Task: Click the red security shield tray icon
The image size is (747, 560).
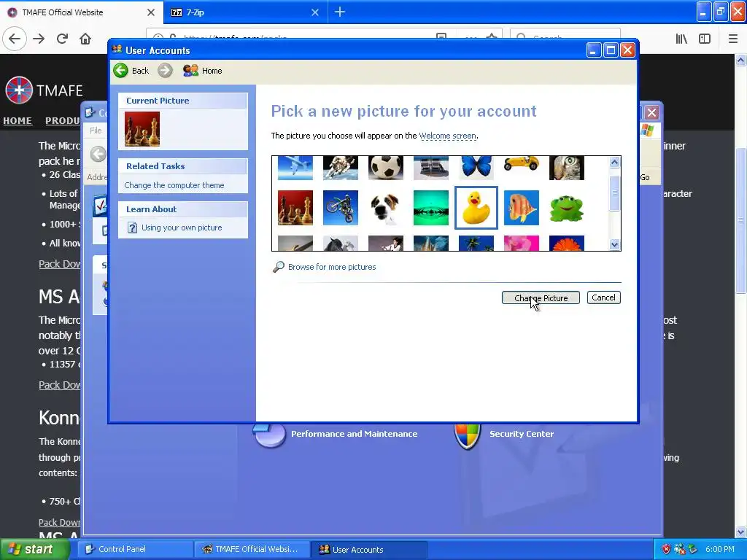Action: 666,549
